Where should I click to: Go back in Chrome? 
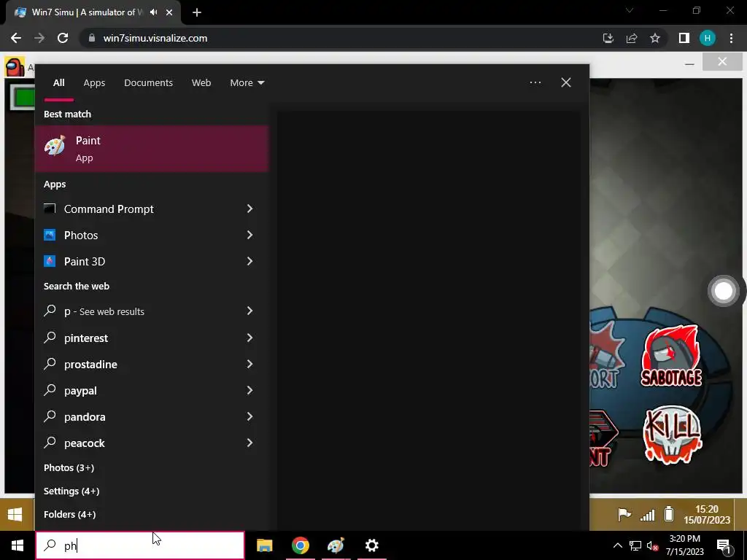click(x=16, y=38)
